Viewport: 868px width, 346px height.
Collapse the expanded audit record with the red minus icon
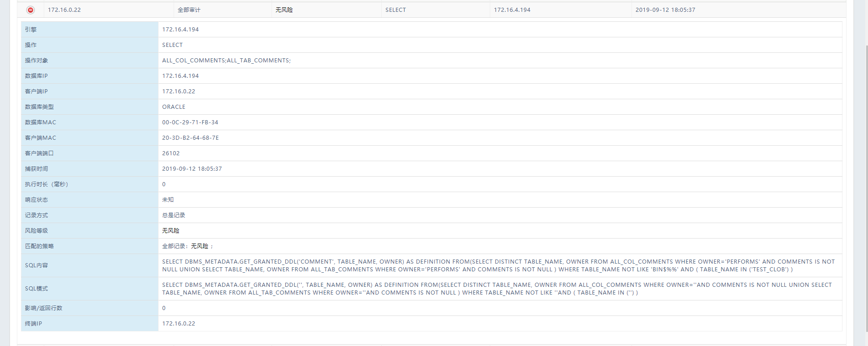[31, 10]
